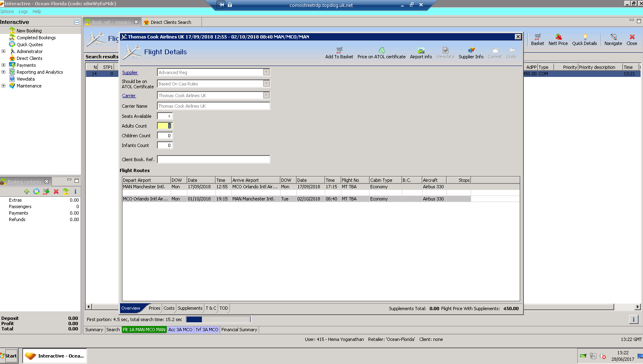Open the TOD tab
643x364 pixels.
(x=224, y=308)
